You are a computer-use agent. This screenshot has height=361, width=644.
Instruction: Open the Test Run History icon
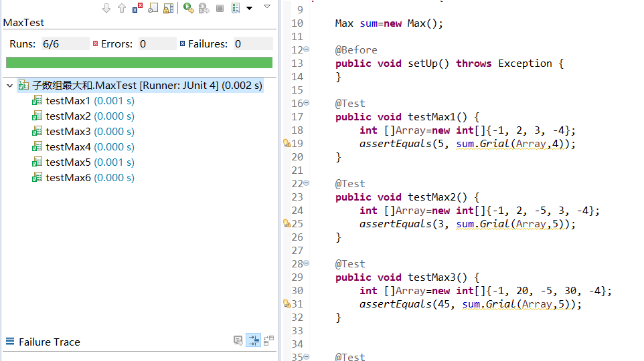click(x=236, y=8)
